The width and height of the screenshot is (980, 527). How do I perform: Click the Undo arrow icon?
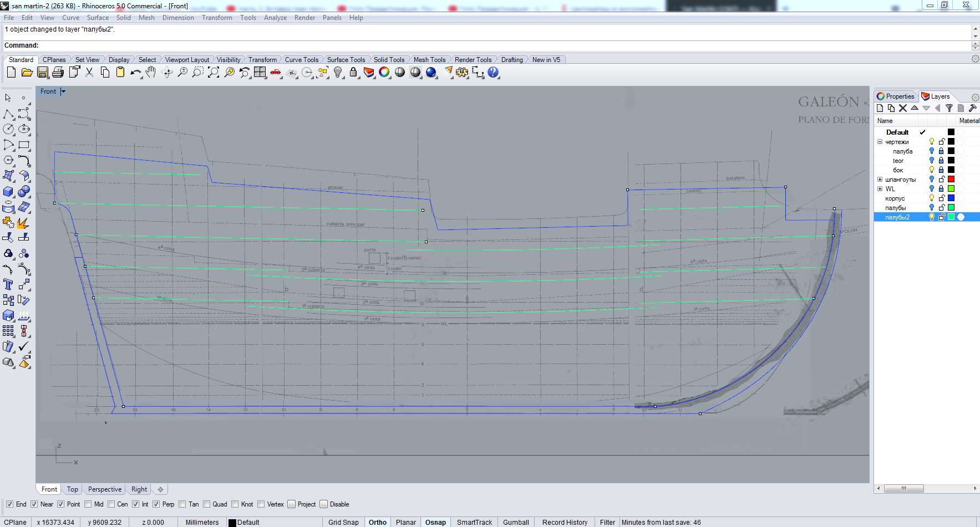135,73
